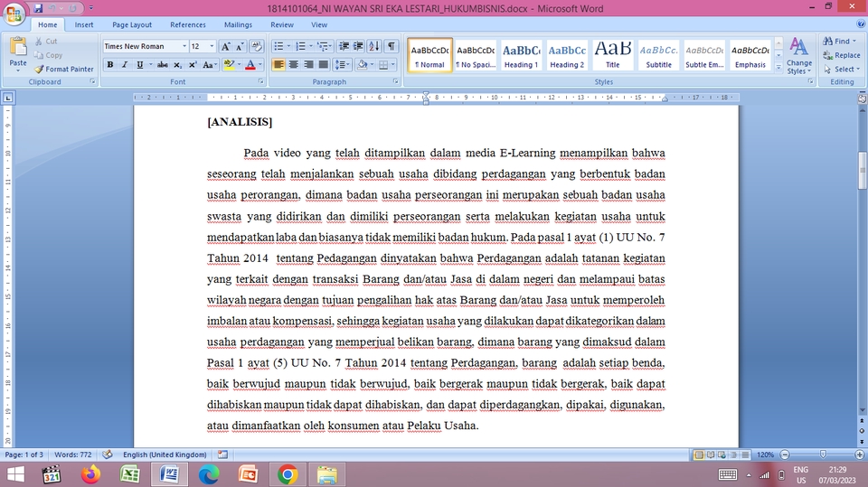Switch to the Page Layout tab
Image resolution: width=868 pixels, height=487 pixels.
[132, 25]
